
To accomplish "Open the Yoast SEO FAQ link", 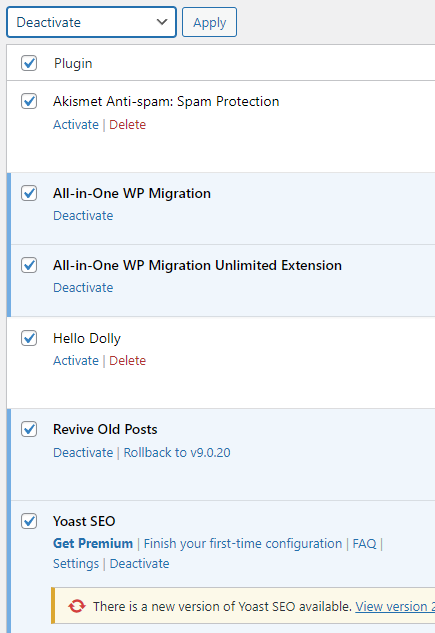I will (x=364, y=543).
